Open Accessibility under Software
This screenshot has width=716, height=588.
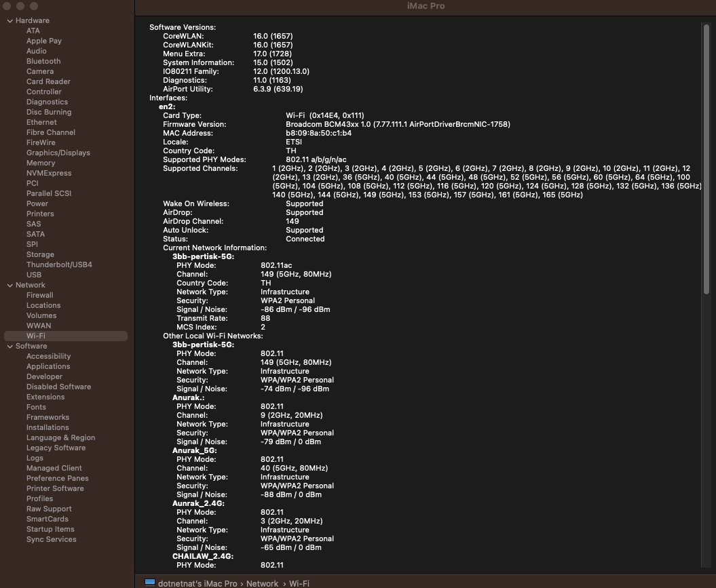click(x=48, y=356)
